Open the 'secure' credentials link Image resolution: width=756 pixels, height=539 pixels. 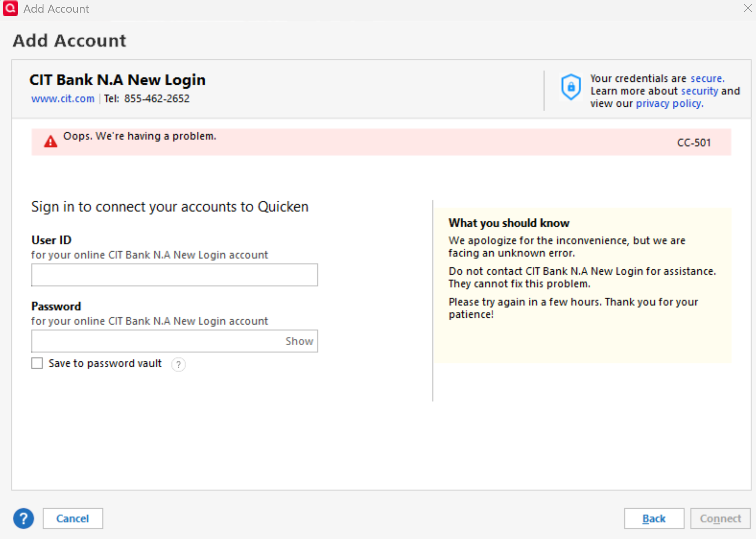pos(707,78)
